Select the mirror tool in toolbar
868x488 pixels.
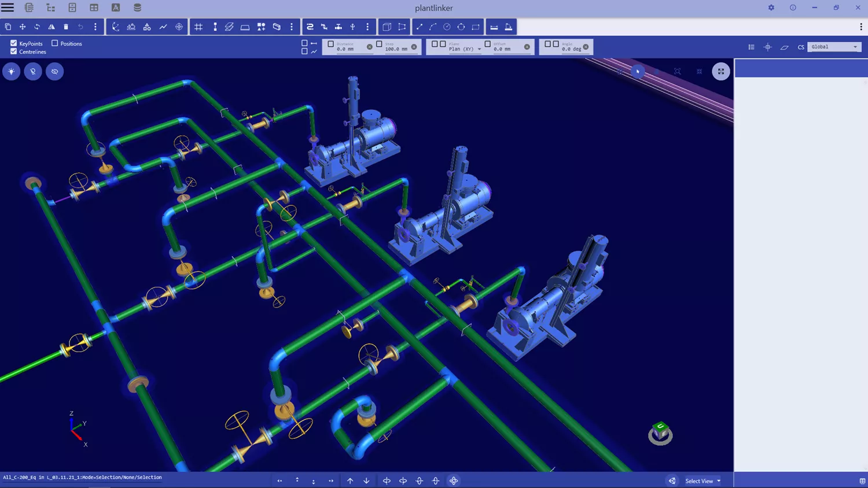(x=52, y=27)
